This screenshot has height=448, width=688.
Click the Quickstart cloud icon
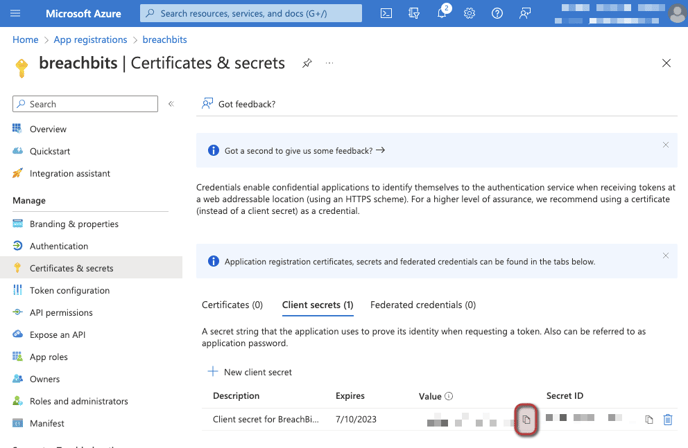17,151
